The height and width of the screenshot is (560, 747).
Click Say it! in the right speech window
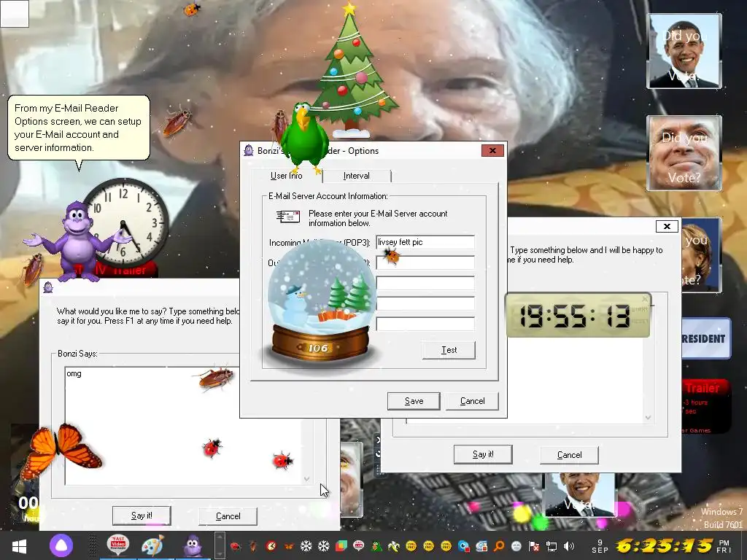pos(483,454)
